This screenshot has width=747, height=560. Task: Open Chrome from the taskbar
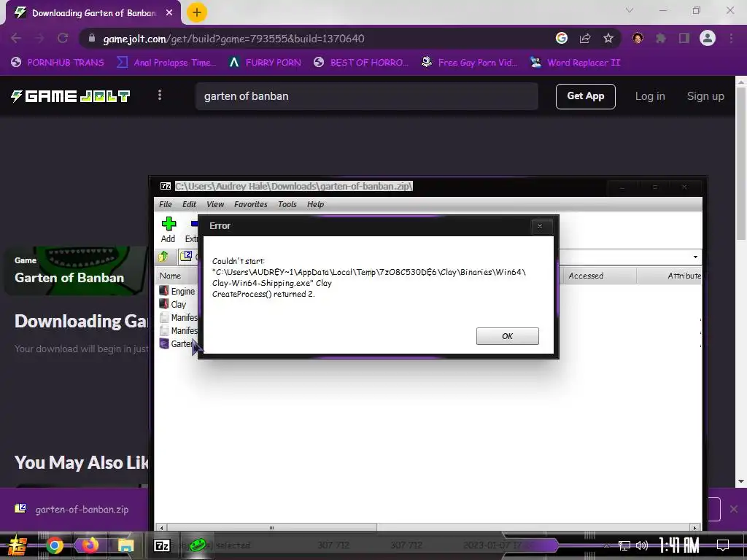click(54, 545)
